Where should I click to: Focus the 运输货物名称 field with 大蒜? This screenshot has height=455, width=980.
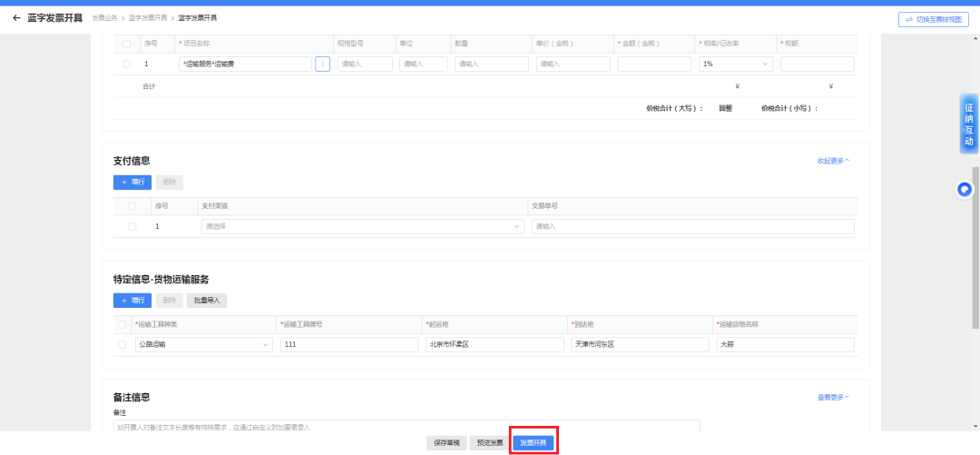point(786,345)
